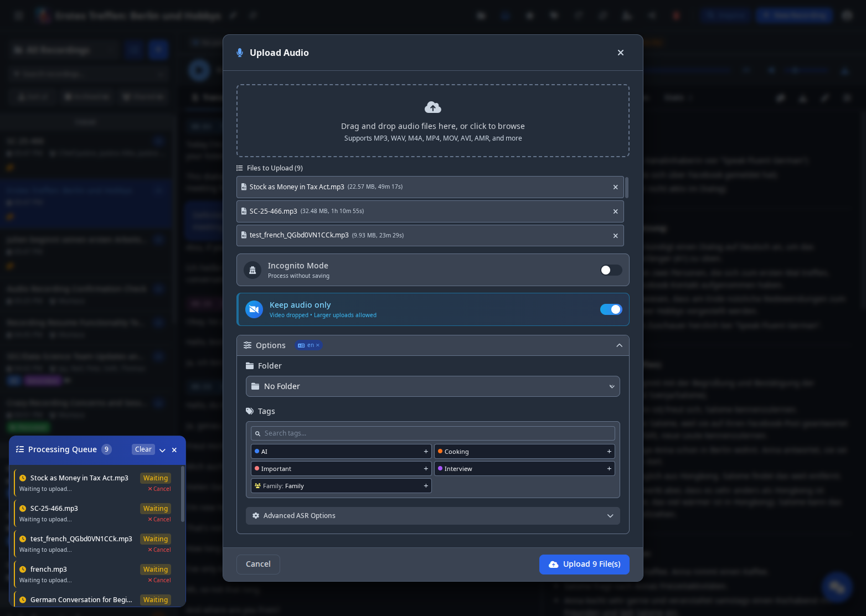Click the Options sliders icon
The width and height of the screenshot is (866, 616).
click(248, 345)
